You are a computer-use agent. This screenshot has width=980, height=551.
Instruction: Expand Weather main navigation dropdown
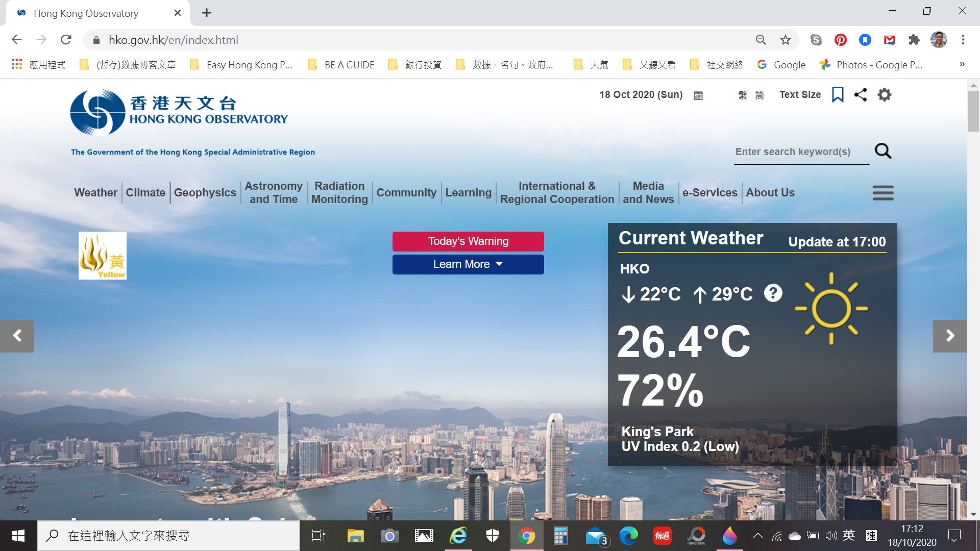(x=95, y=192)
